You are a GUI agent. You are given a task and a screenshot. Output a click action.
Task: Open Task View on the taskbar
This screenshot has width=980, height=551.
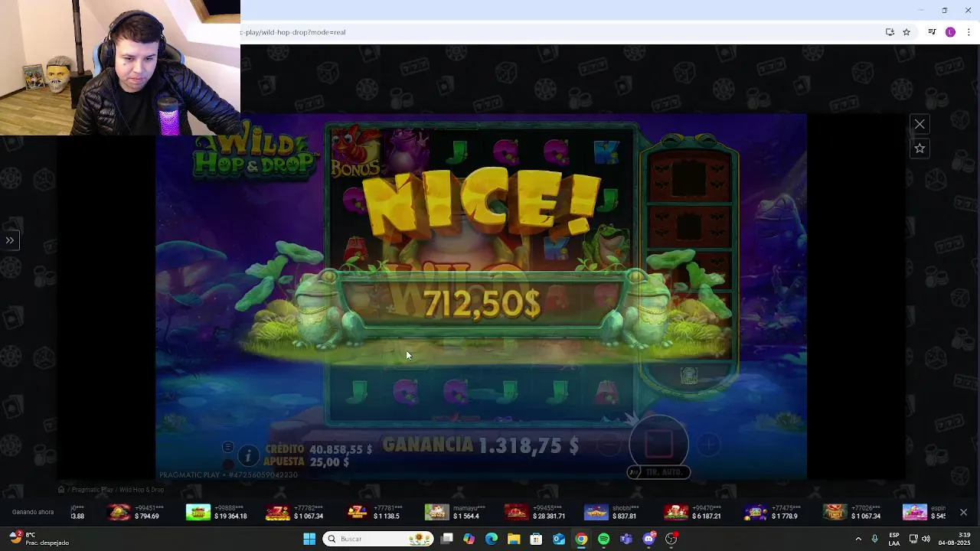click(447, 539)
